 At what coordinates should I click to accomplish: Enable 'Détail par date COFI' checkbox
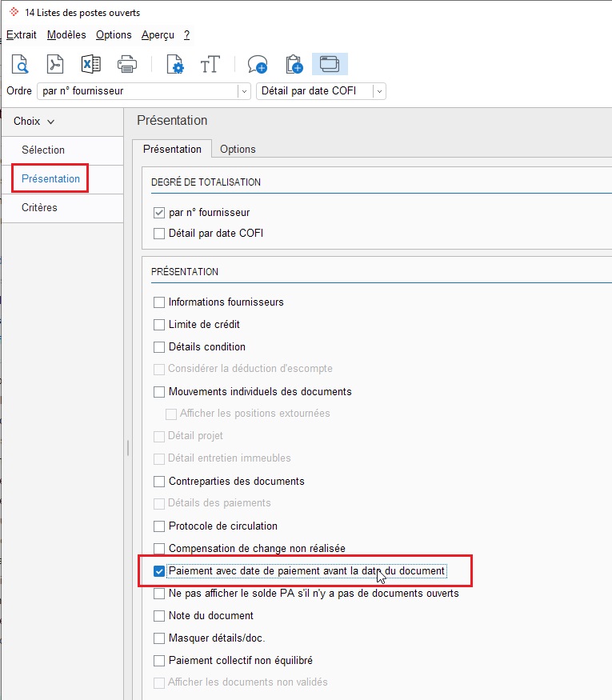(159, 234)
